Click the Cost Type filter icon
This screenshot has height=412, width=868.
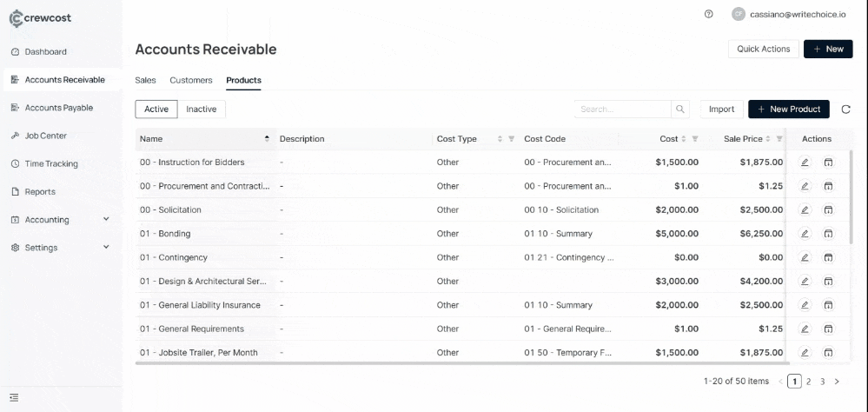511,139
